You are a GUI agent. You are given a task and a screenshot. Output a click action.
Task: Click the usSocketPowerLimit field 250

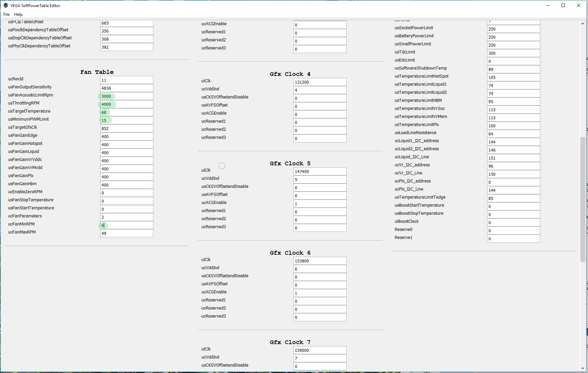[x=514, y=29]
